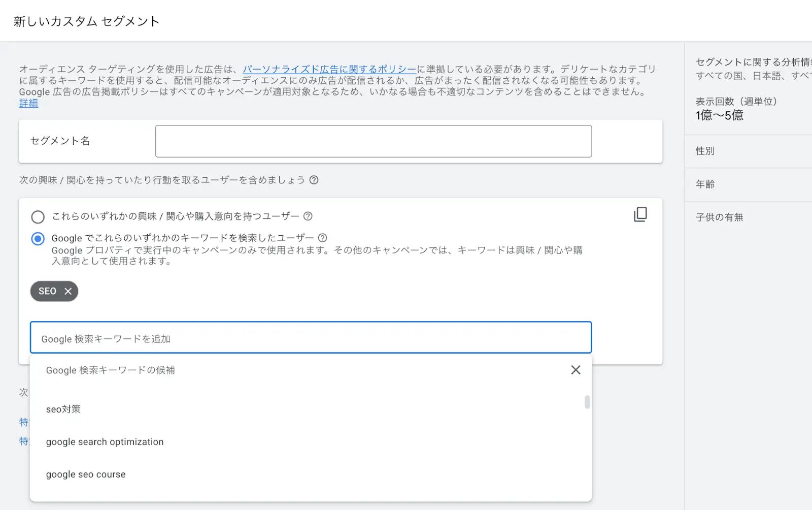
Task: Choose the seo対策 keyword suggestion
Action: [x=63, y=409]
